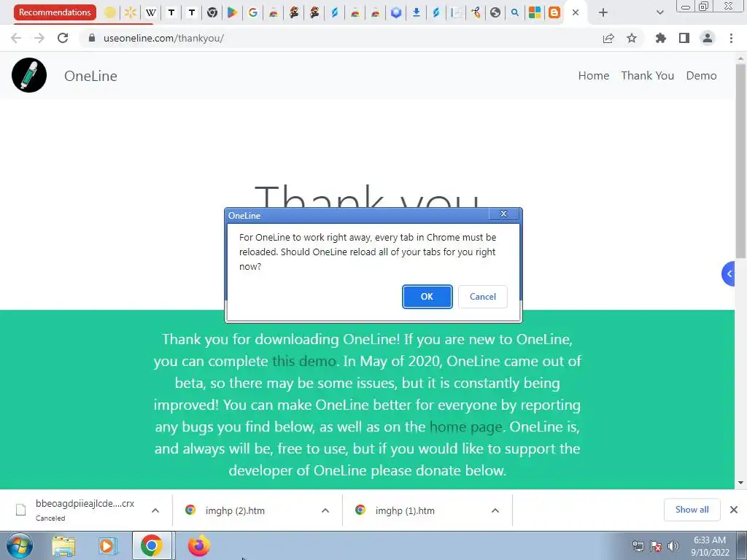Open the Chrome profile menu

point(708,38)
